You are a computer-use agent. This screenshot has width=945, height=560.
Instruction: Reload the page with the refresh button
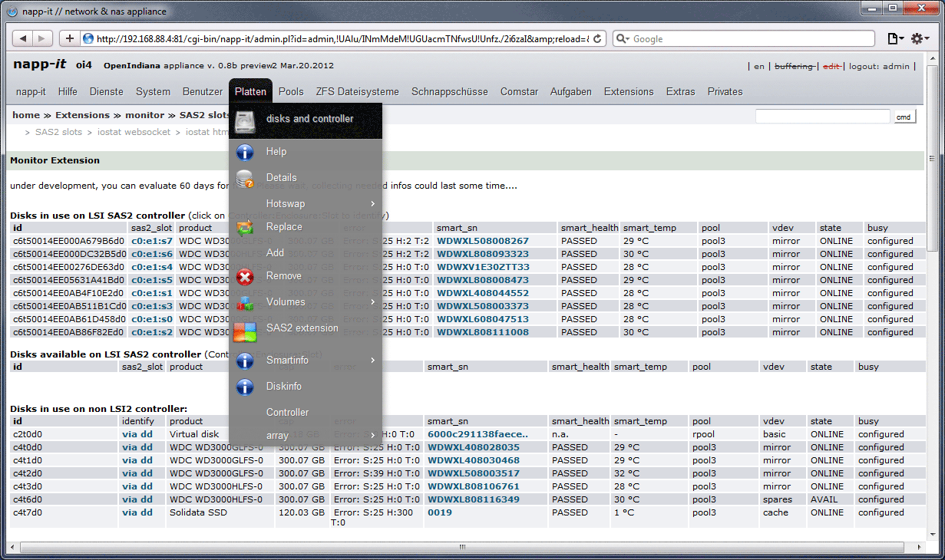tap(598, 39)
